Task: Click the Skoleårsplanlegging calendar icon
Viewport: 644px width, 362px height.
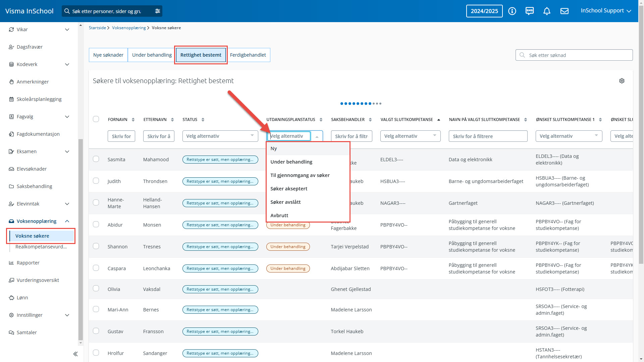Action: pos(11,99)
